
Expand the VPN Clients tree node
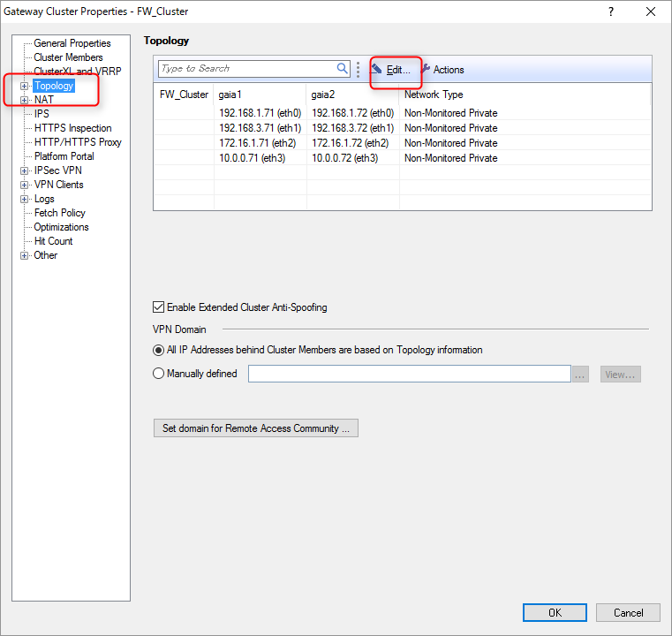25,185
